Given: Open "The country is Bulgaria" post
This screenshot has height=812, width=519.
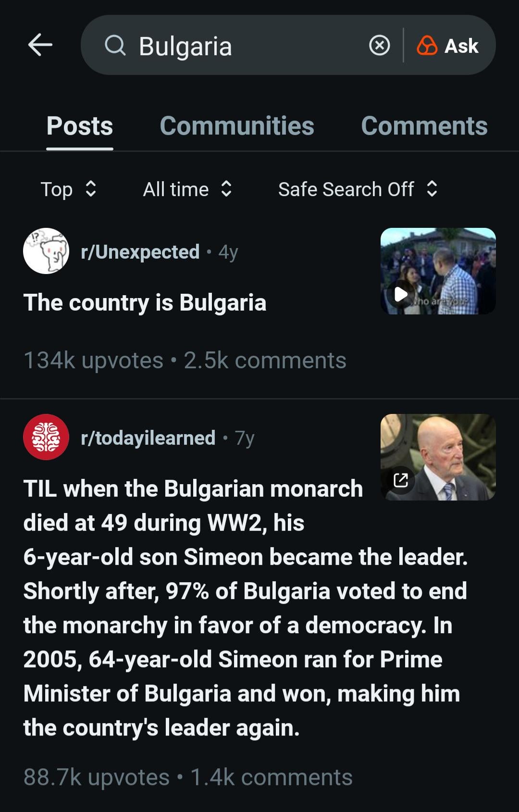Looking at the screenshot, I should tap(145, 303).
